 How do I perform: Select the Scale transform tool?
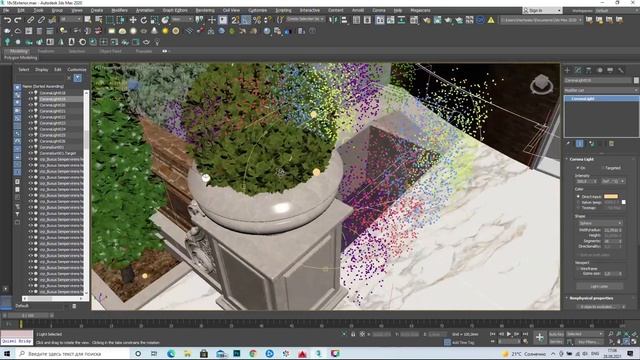click(154, 20)
